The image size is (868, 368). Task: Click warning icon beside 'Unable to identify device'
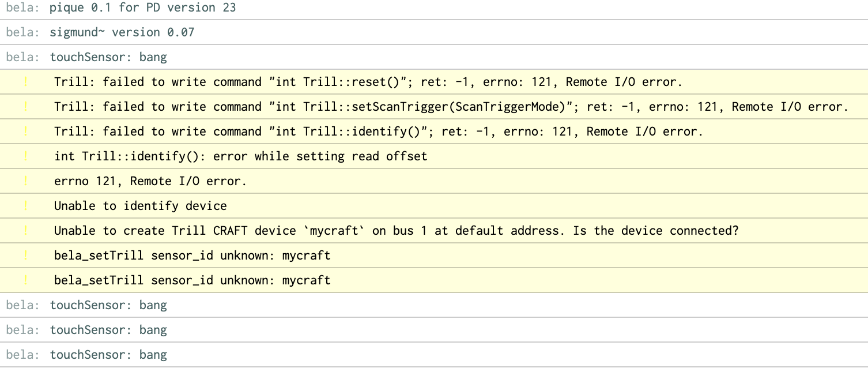coord(25,206)
